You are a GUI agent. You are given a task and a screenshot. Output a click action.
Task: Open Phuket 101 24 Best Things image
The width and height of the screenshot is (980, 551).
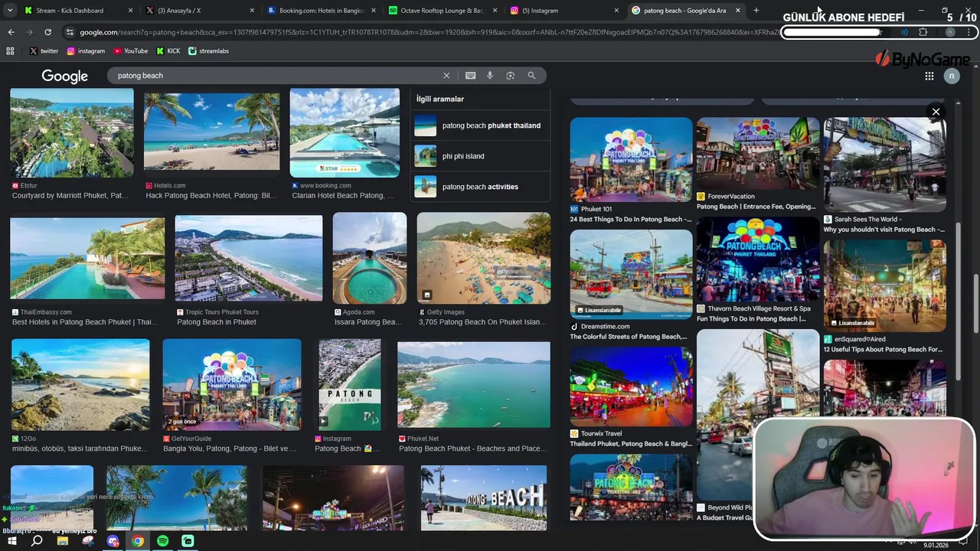[631, 159]
